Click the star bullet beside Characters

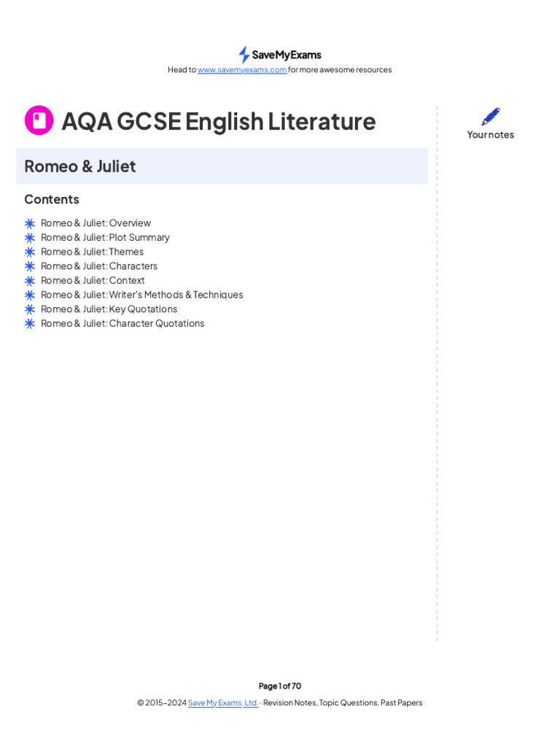pyautogui.click(x=30, y=266)
